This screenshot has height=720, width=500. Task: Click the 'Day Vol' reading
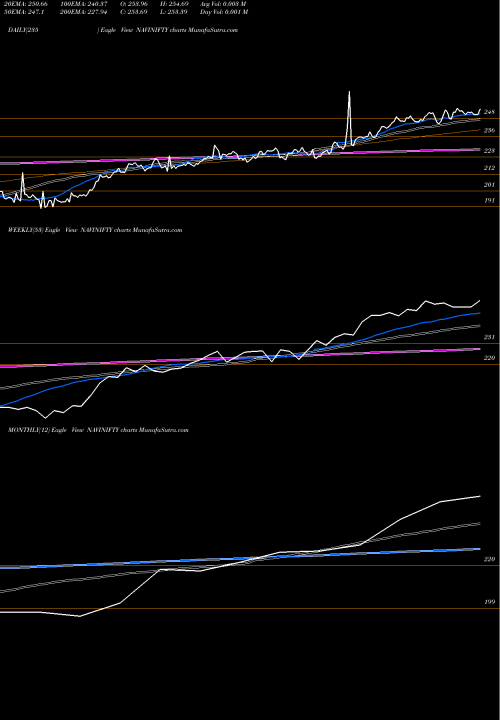[x=224, y=12]
